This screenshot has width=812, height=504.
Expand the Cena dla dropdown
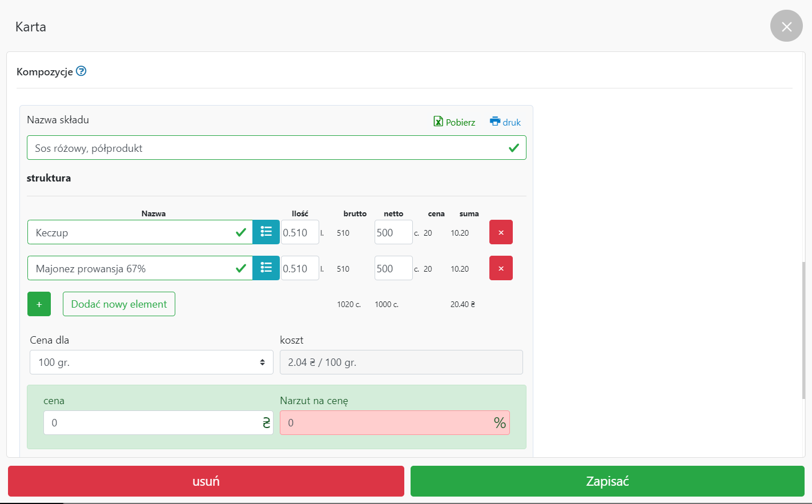click(x=151, y=362)
